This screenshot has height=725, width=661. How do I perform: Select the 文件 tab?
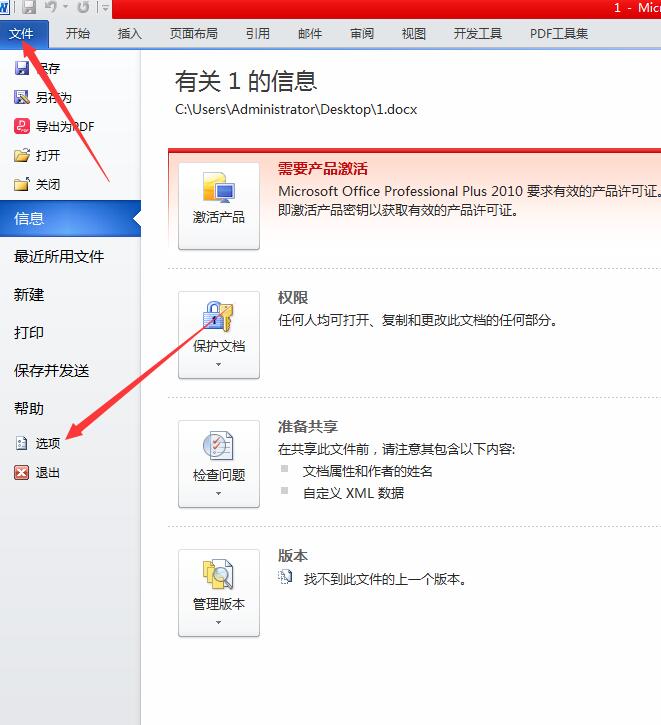22,34
